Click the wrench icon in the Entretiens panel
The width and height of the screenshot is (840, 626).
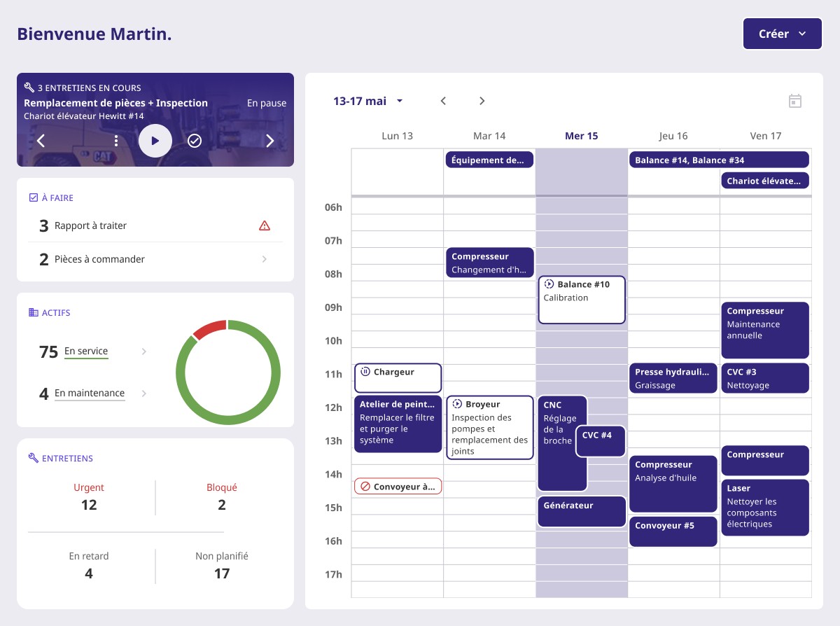(31, 457)
